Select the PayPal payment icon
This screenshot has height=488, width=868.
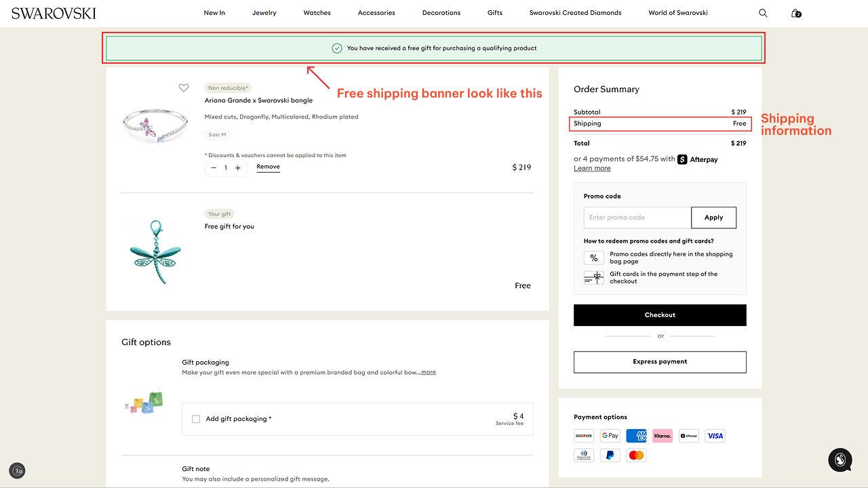coord(610,455)
